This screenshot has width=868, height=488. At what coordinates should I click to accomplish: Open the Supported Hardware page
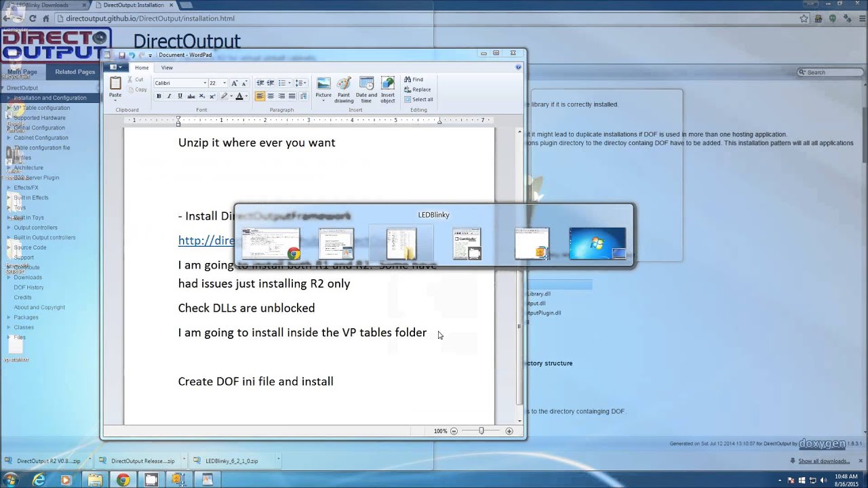(39, 118)
